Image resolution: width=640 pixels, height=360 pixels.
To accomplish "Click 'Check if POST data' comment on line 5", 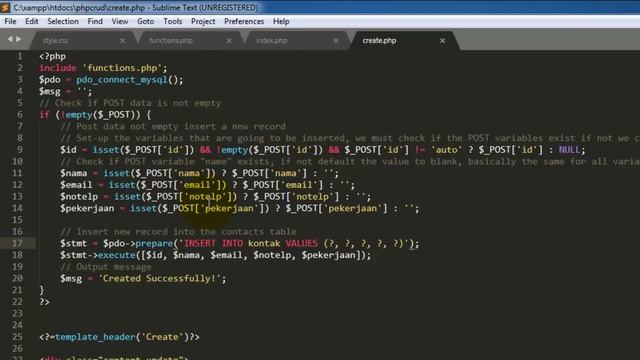I will coord(130,103).
